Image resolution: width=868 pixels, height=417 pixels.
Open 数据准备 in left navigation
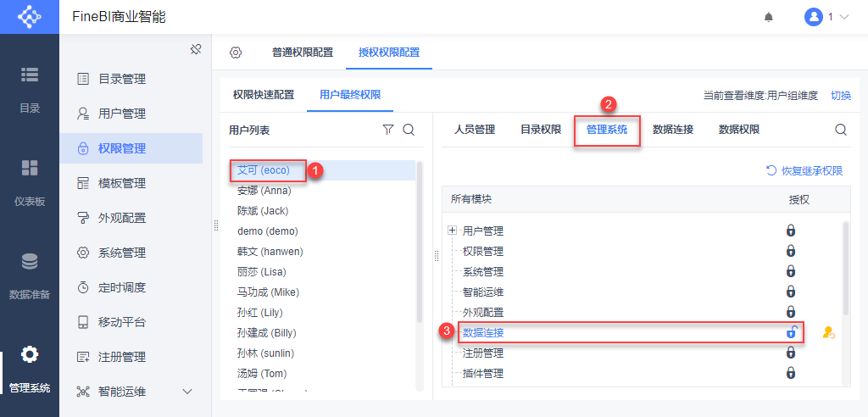pos(30,274)
